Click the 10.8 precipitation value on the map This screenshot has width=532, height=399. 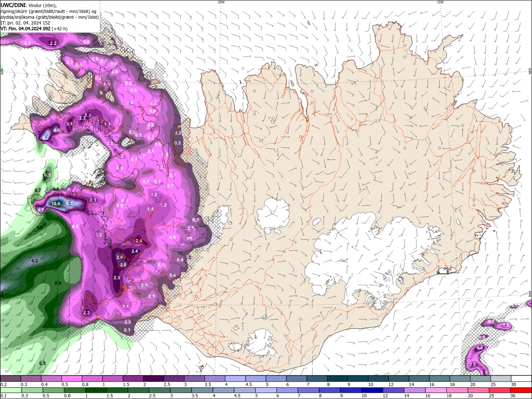[x=56, y=204]
